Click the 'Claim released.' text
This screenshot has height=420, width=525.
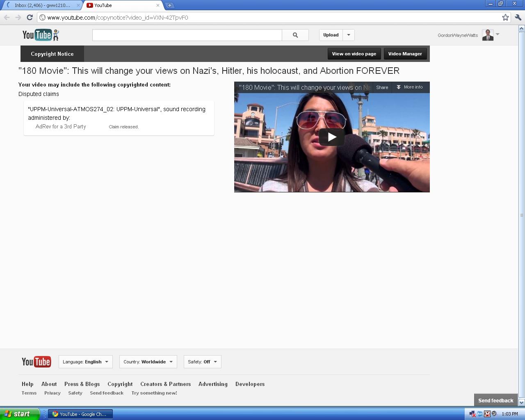point(124,127)
